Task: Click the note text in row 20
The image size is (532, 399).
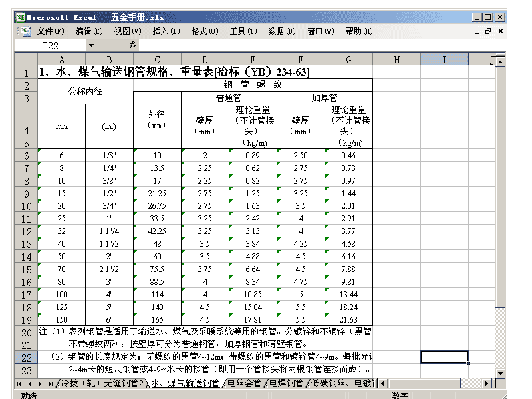Action: pos(205,331)
